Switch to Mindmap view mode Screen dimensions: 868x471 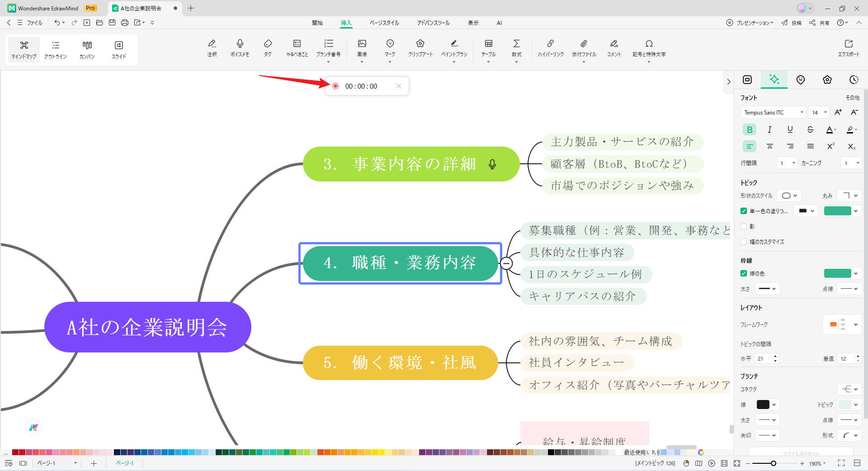pos(24,50)
